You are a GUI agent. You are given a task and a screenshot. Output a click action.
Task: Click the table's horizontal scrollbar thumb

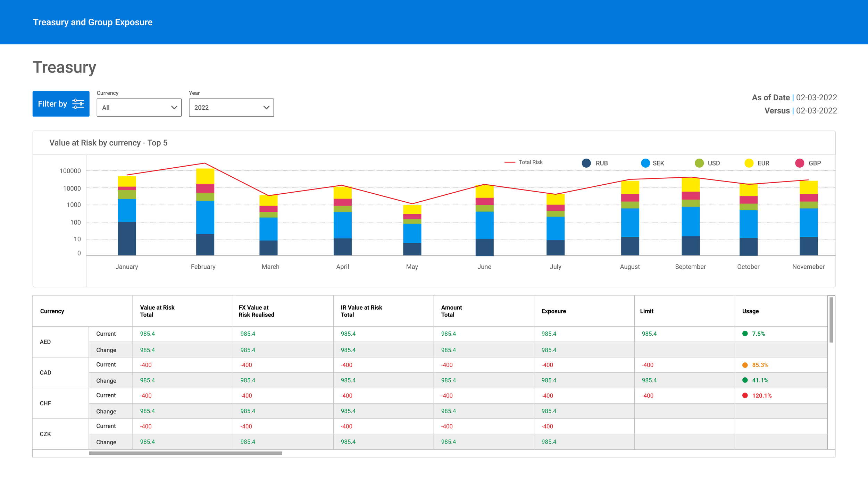click(x=185, y=453)
